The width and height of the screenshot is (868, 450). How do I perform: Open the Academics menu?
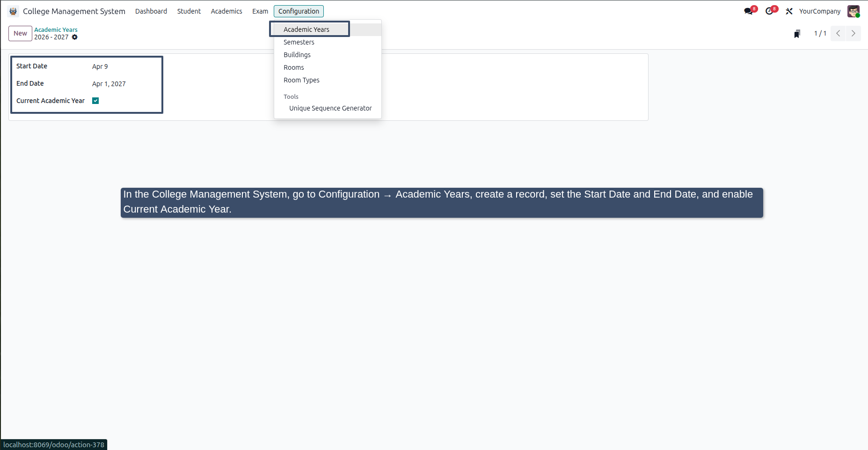click(x=226, y=11)
